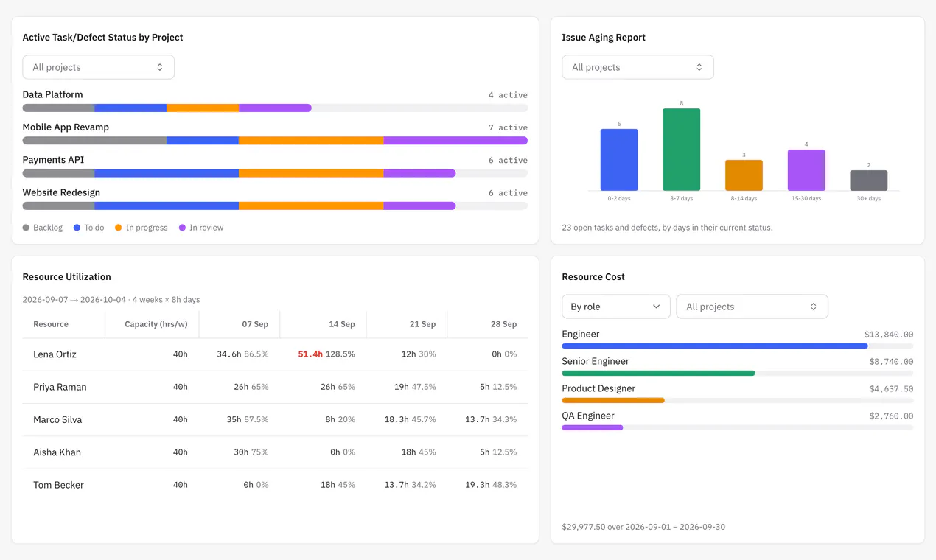936x560 pixels.
Task: Click the gray 30+ days bar
Action: coord(869,181)
